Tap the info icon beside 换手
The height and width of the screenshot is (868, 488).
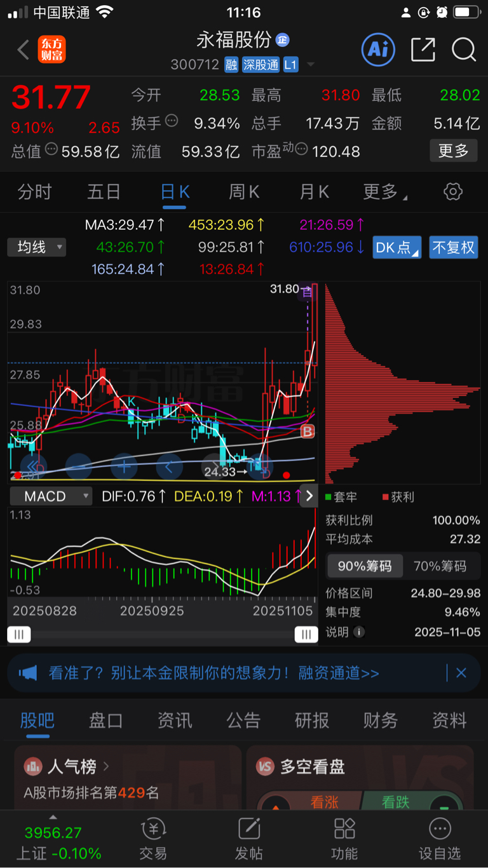tap(172, 121)
